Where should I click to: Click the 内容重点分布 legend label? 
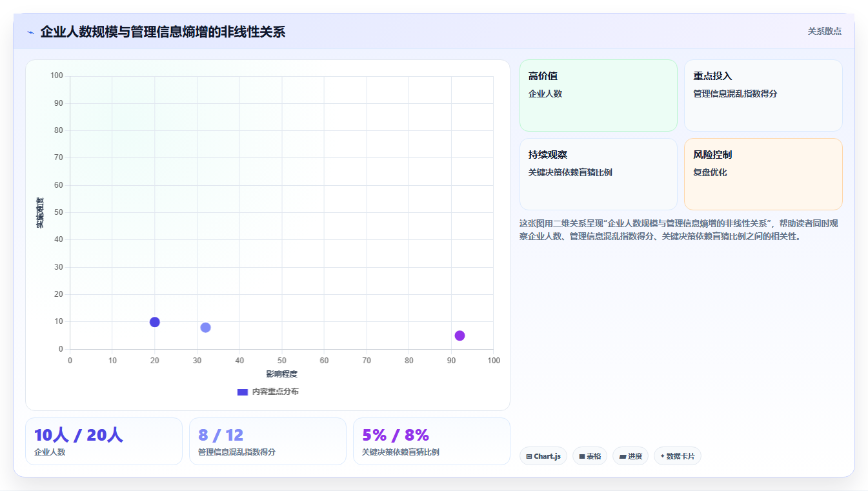[276, 392]
